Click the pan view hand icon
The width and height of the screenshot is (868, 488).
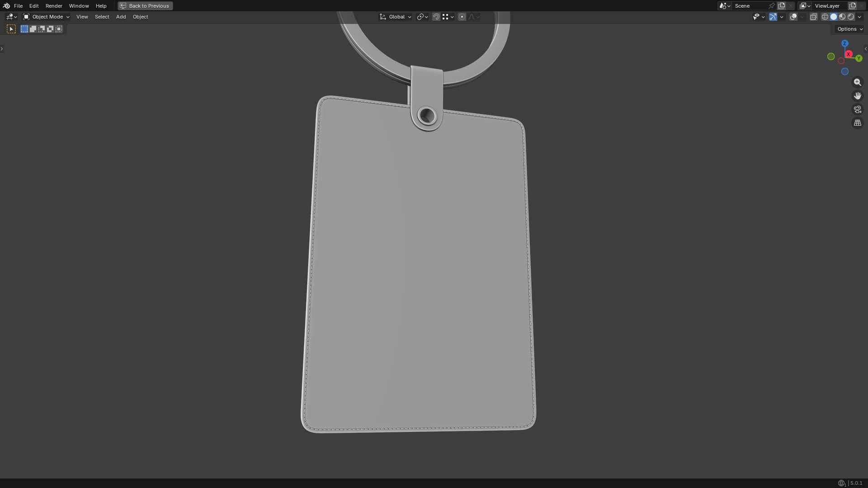pos(857,96)
